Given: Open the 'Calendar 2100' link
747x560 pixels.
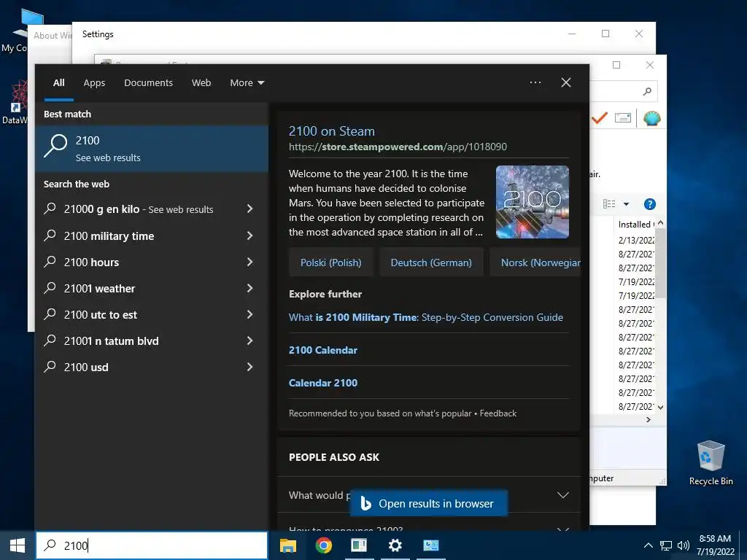Looking at the screenshot, I should click(x=323, y=383).
